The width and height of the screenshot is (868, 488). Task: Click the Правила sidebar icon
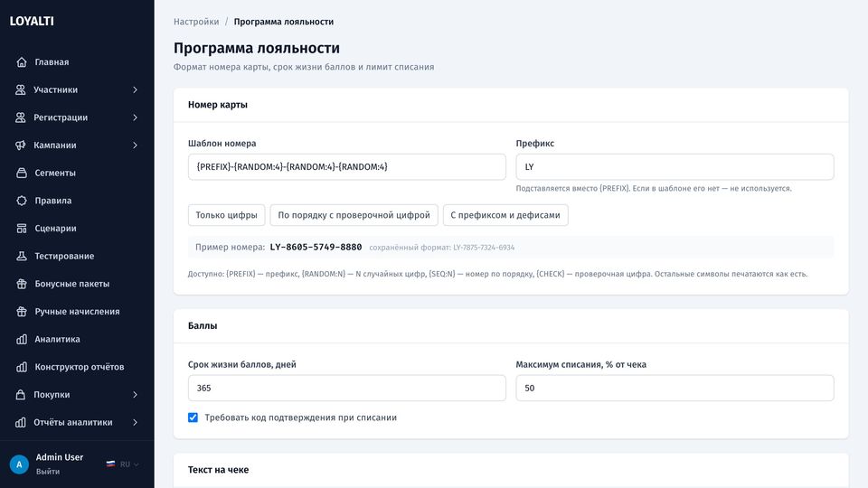(x=22, y=201)
